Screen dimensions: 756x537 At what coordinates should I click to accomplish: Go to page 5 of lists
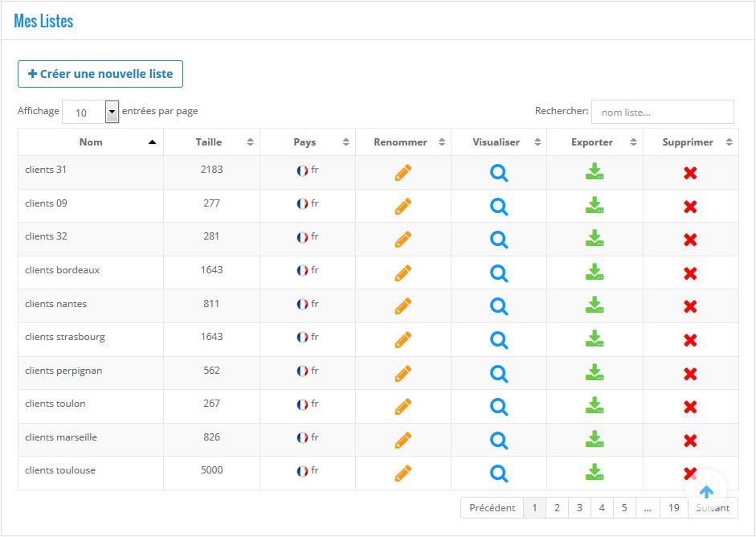tap(624, 507)
